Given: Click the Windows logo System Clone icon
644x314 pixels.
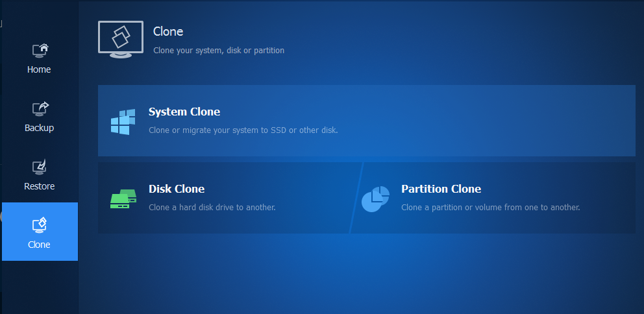Looking at the screenshot, I should tap(123, 121).
